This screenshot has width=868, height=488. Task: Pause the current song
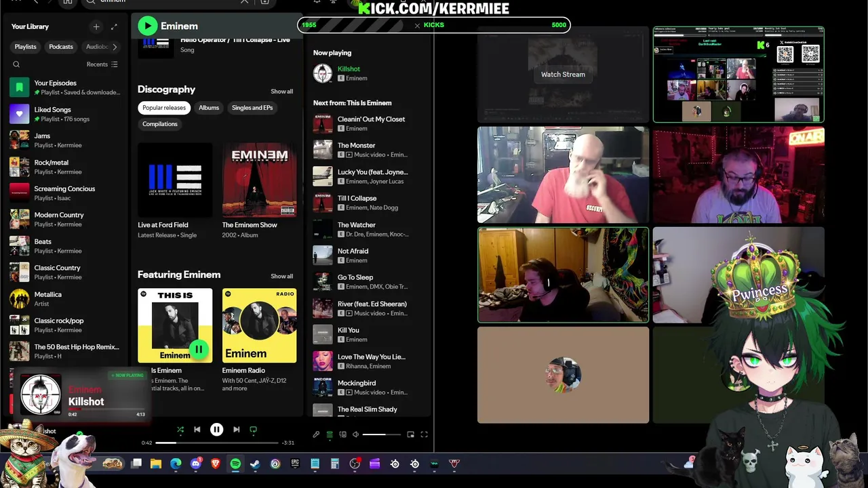pyautogui.click(x=216, y=430)
